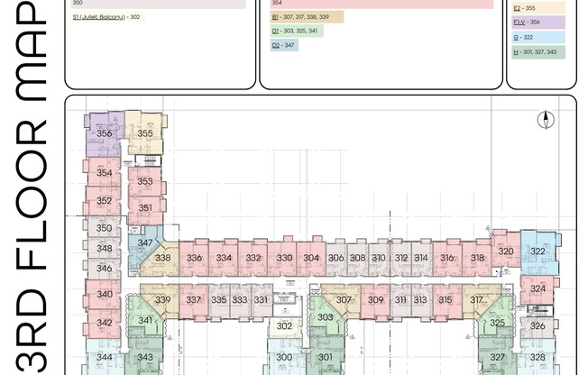The image size is (588, 375).
Task: Select the B1 - 307, 317, 338, 339 legend bar
Action: tap(307, 17)
